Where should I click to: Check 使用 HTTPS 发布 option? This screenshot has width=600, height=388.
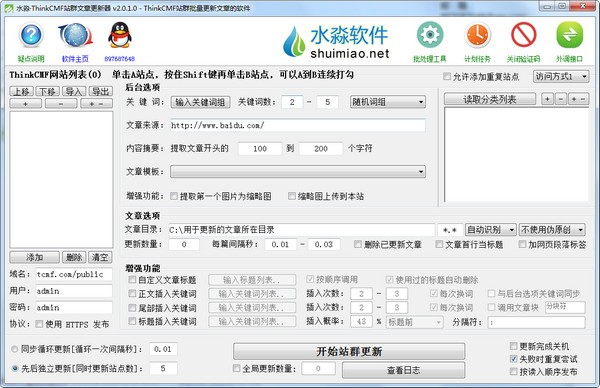coord(39,324)
